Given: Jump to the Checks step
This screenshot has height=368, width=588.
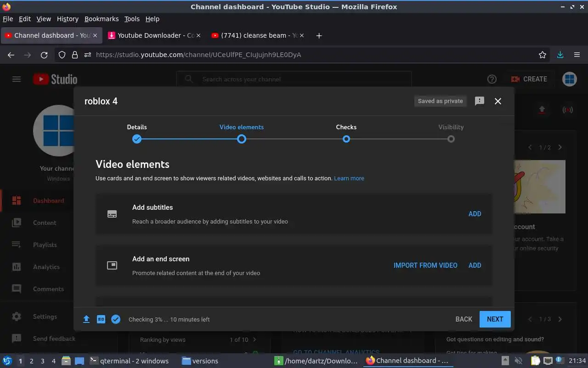Looking at the screenshot, I should point(346,133).
